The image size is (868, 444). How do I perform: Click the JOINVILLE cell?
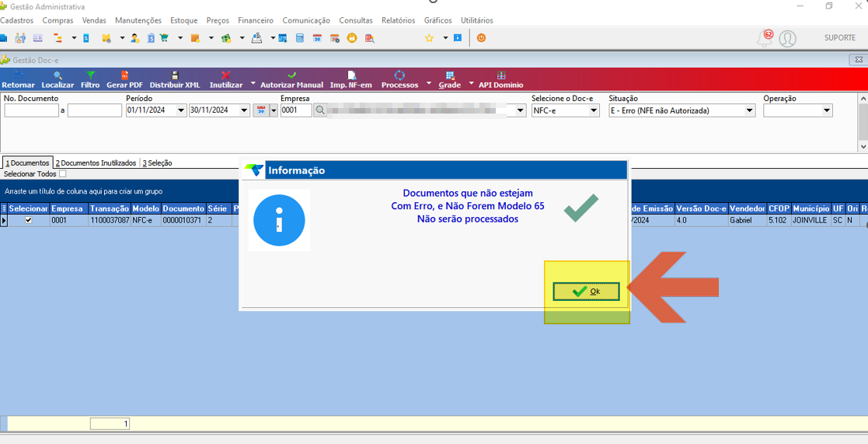coord(810,220)
